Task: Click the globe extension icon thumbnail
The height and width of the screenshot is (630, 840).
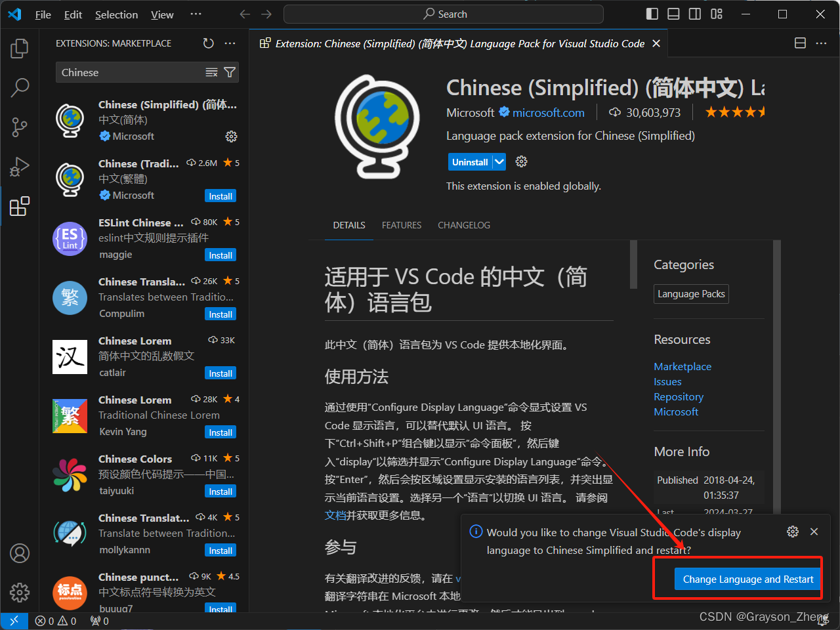Action: click(x=377, y=127)
